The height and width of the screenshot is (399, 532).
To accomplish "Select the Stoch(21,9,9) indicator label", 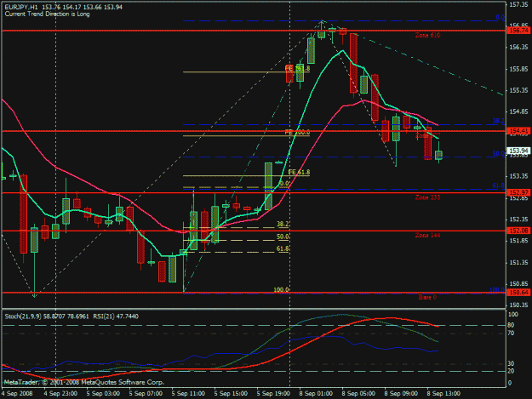I will click(47, 316).
